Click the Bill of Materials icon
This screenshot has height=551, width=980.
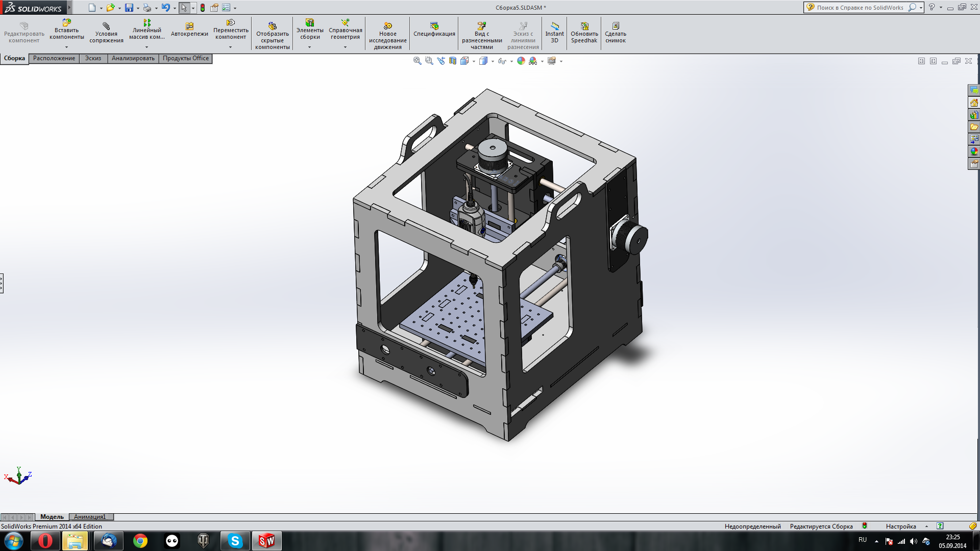coord(434,30)
